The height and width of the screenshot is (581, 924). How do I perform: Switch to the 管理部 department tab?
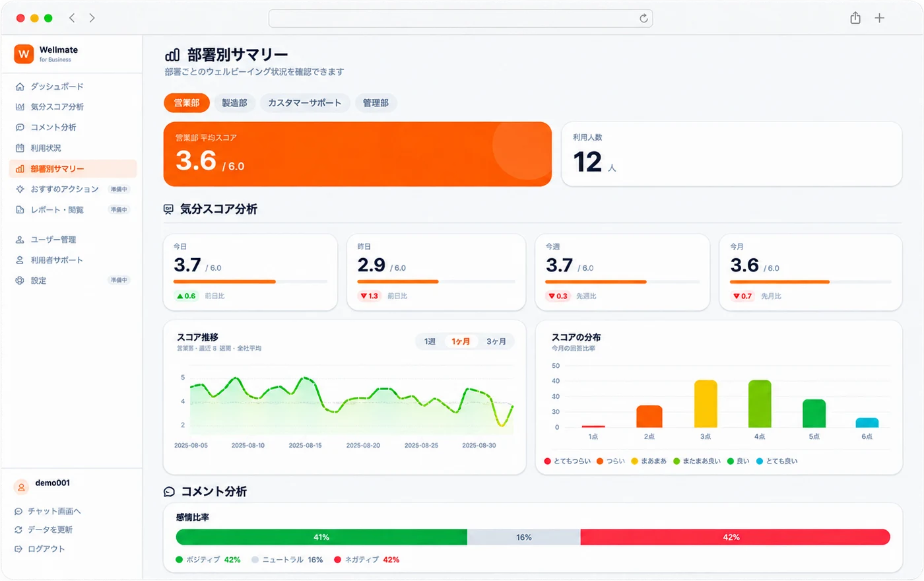click(x=376, y=103)
